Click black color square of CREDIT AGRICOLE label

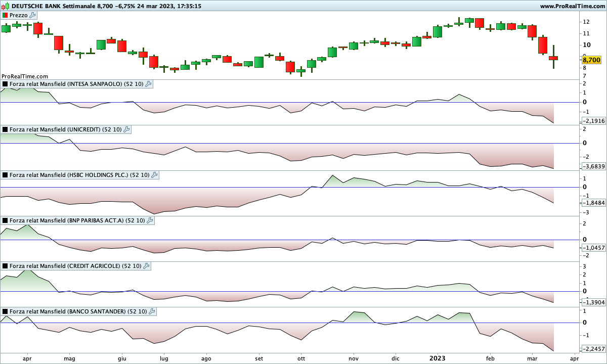(x=6, y=266)
